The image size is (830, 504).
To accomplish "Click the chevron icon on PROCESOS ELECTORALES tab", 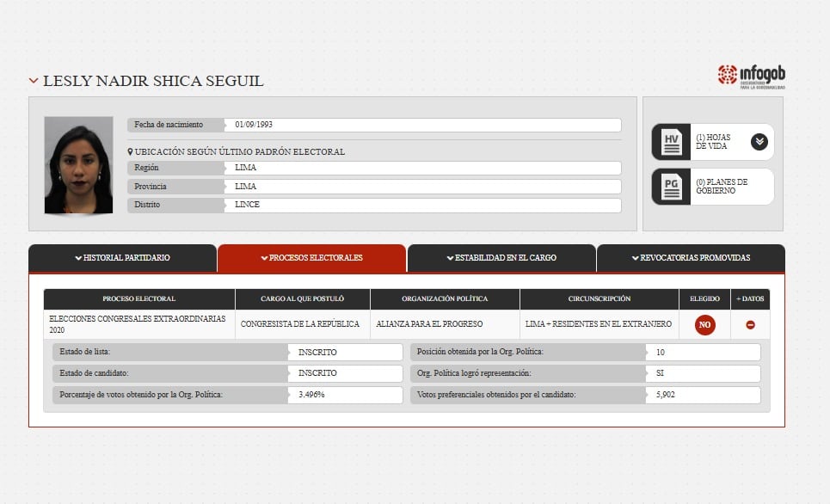I will pos(267,258).
